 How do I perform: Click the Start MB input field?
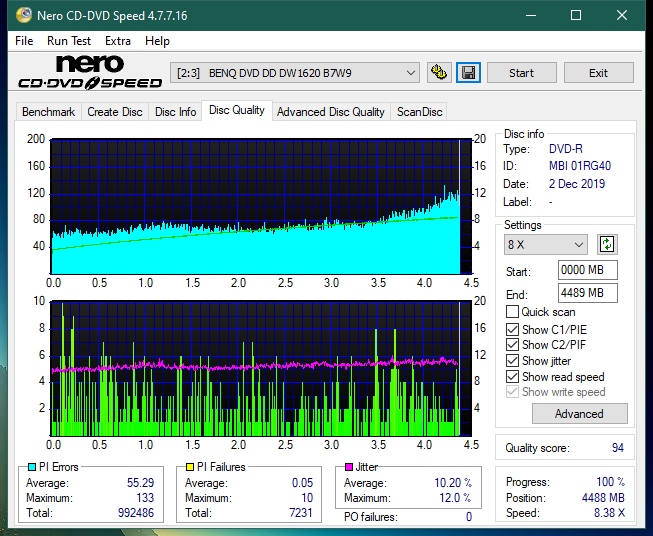click(588, 270)
